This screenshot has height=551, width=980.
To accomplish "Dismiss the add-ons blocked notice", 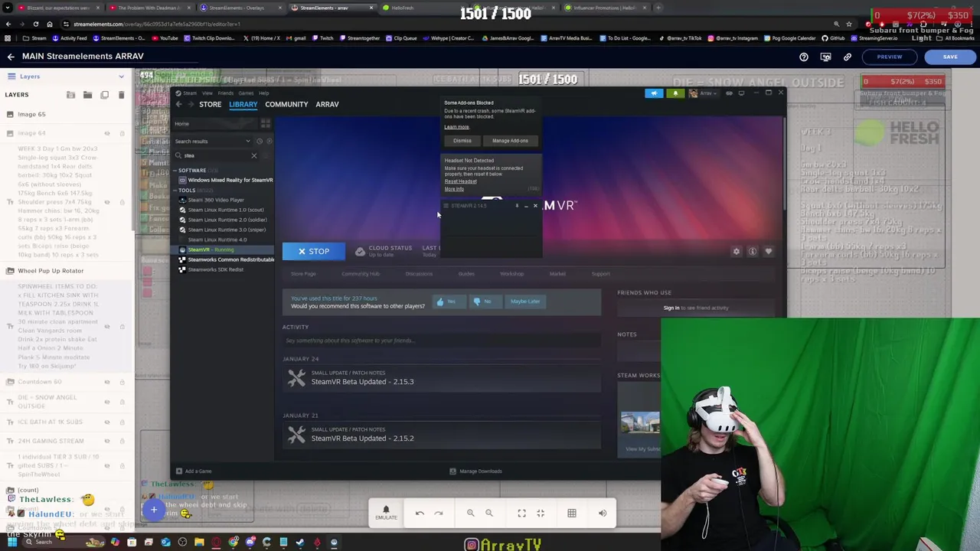I will point(462,141).
